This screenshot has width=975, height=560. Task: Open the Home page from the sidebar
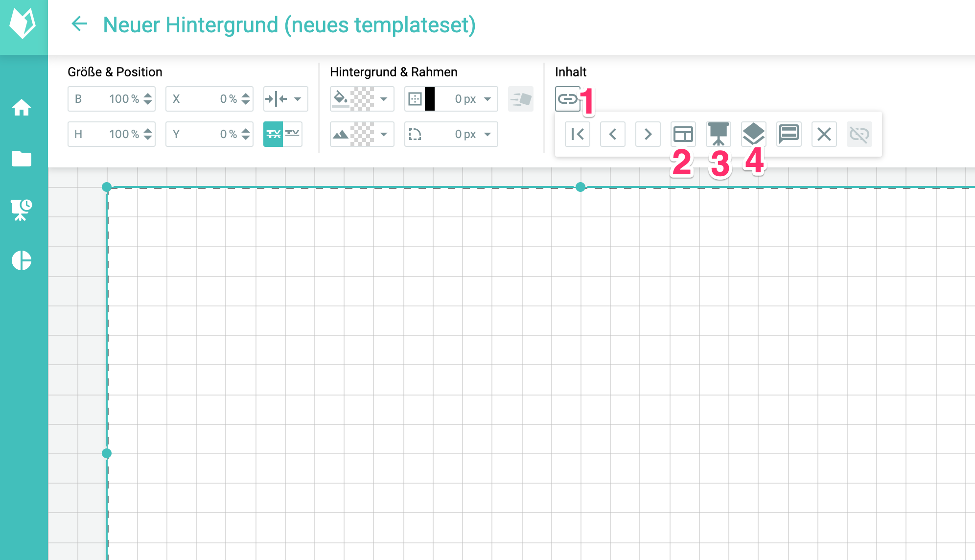(22, 107)
